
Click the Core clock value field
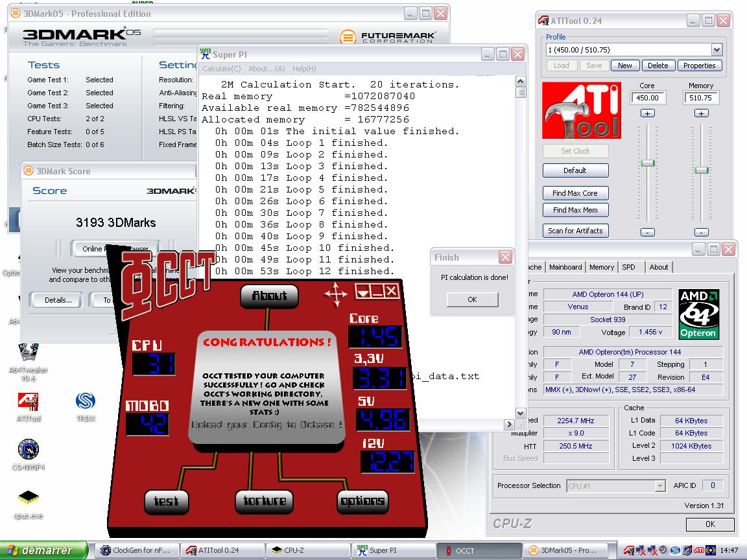point(647,98)
